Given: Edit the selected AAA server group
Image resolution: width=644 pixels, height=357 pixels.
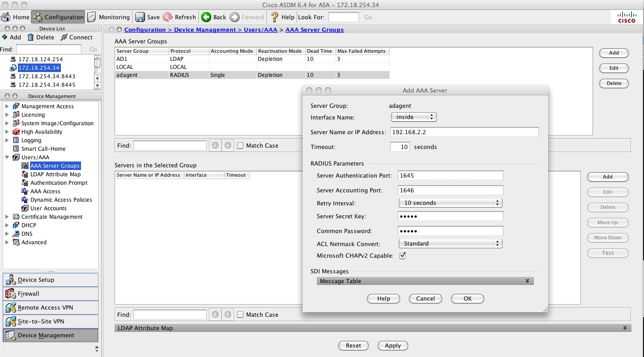Looking at the screenshot, I should [x=614, y=68].
